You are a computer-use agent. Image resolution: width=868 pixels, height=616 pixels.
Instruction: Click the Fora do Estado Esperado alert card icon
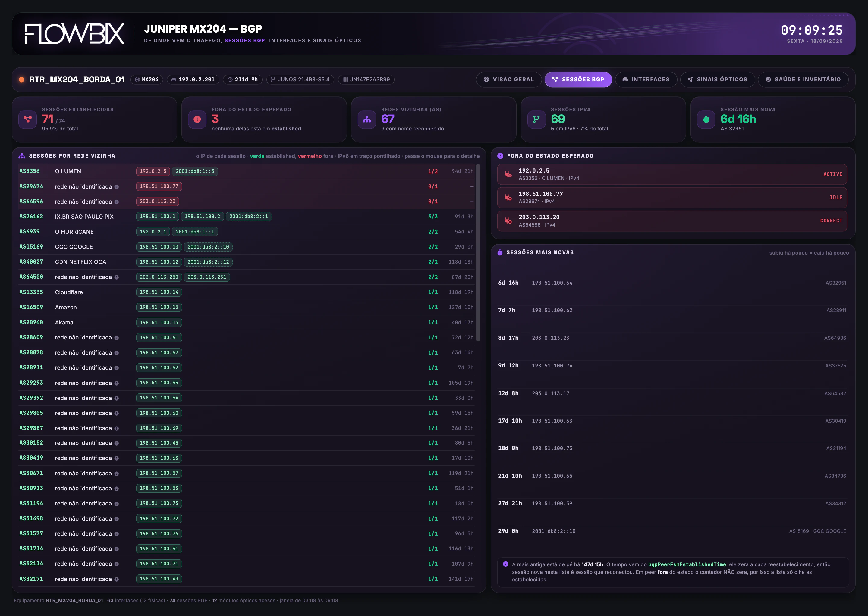[197, 119]
